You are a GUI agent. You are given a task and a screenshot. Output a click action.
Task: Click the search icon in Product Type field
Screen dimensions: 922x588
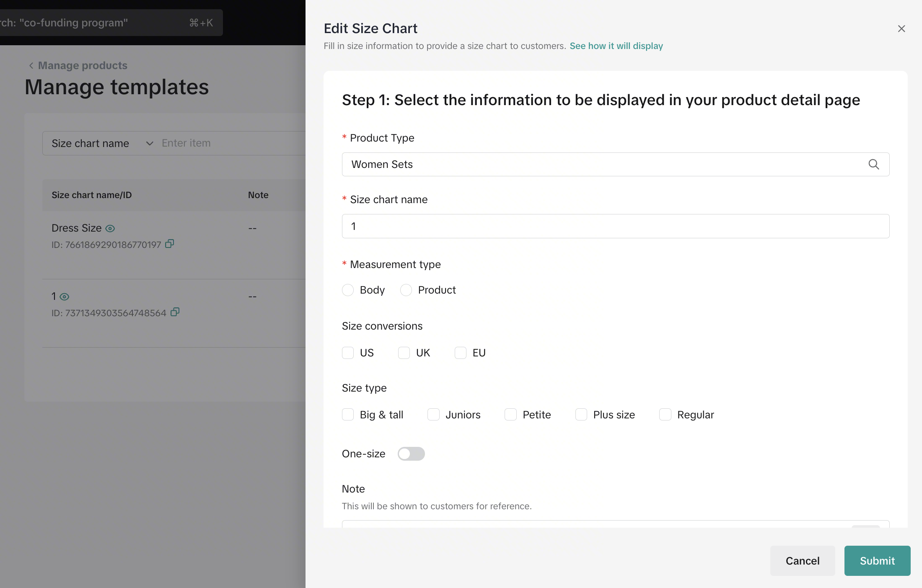coord(874,164)
